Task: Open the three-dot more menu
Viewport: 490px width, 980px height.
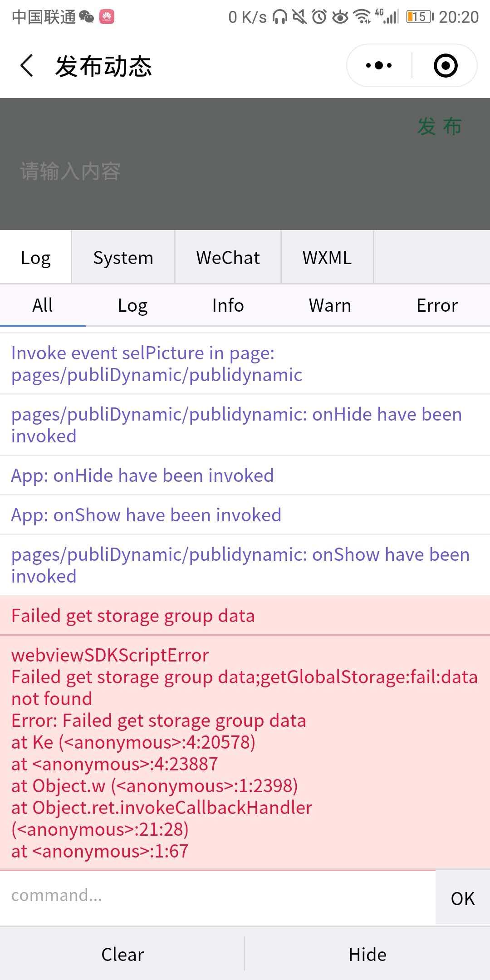Action: (x=379, y=65)
